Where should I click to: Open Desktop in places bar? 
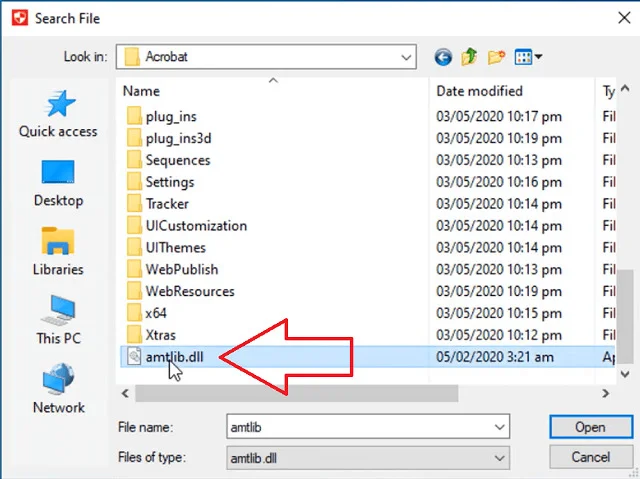tap(58, 183)
